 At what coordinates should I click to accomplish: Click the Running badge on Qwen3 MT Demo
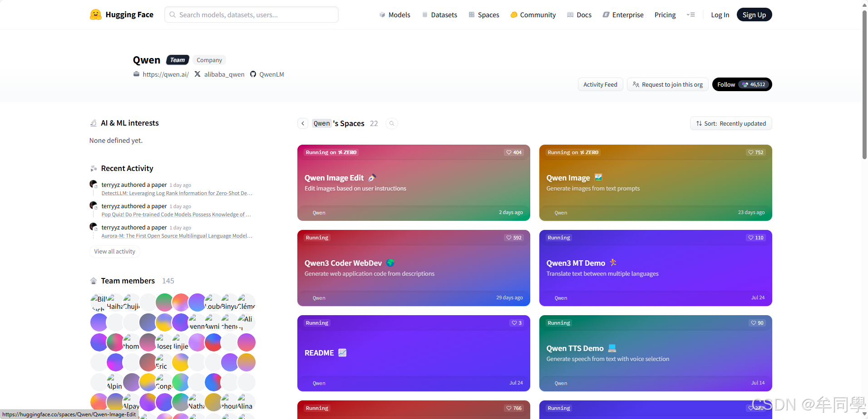tap(559, 238)
